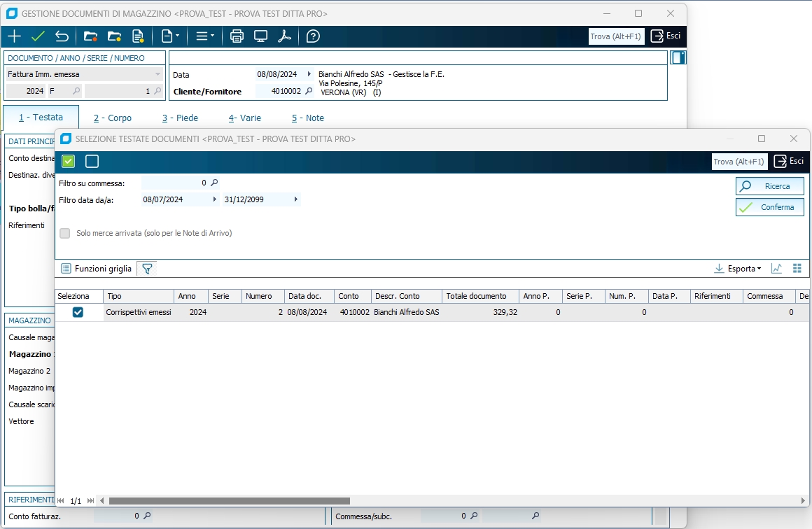
Task: Open the hamburger lines menu dropdown
Action: [x=204, y=36]
